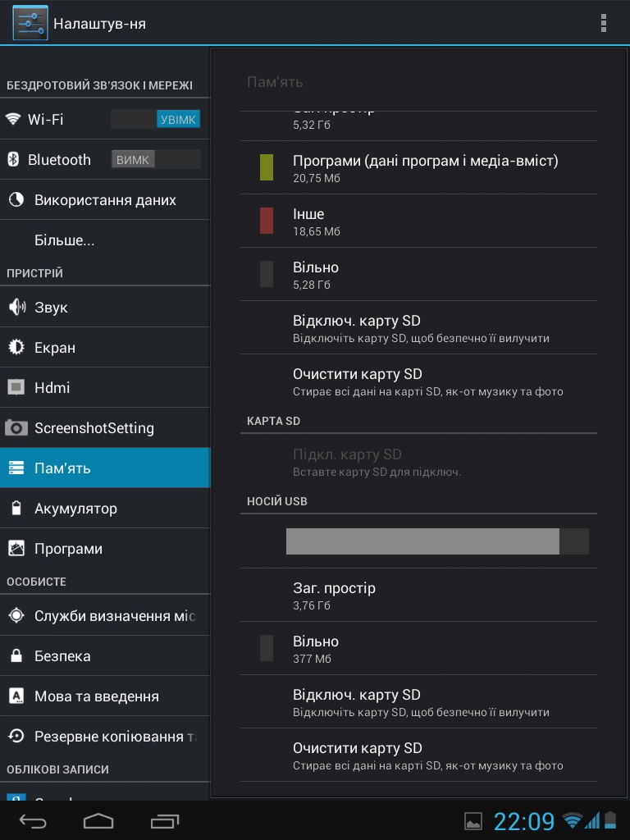Enable the Bluetooth switch
This screenshot has width=630, height=840.
coord(156,159)
